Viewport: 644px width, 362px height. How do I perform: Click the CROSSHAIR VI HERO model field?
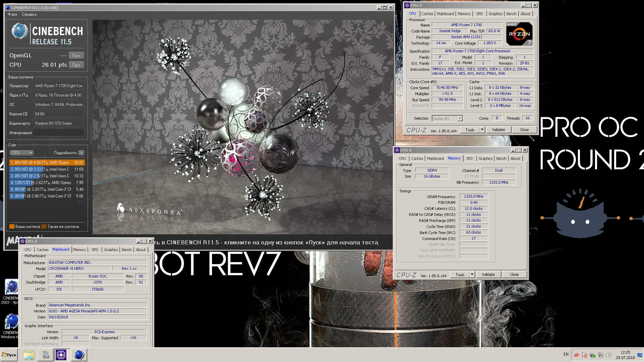point(79,269)
